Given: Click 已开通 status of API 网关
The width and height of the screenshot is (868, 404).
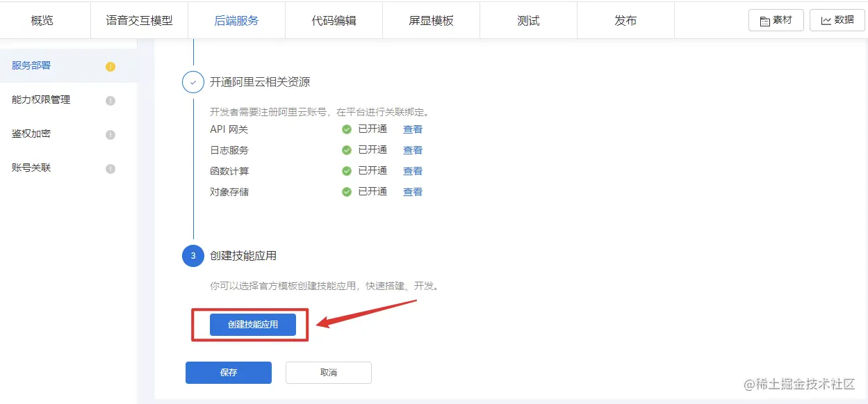Looking at the screenshot, I should click(x=372, y=129).
